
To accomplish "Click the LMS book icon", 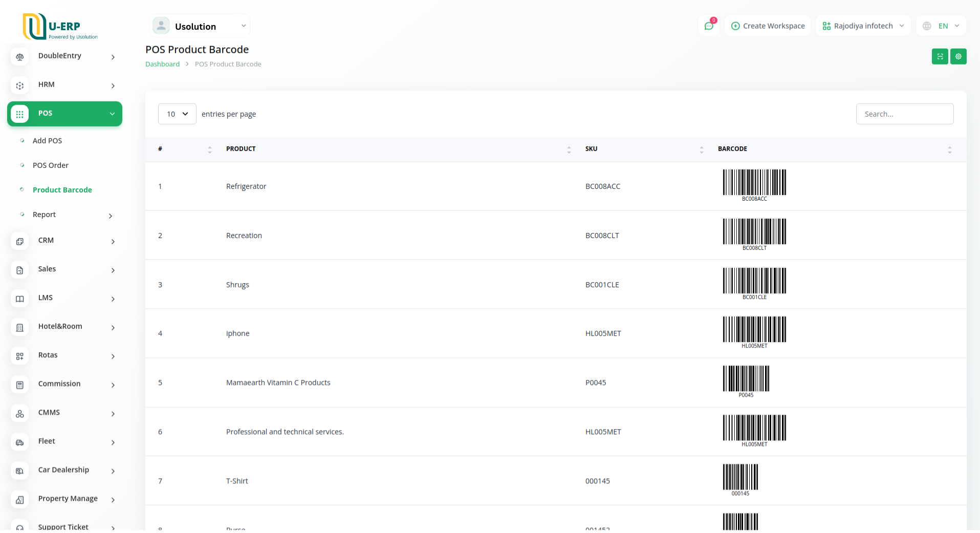I will (x=20, y=299).
